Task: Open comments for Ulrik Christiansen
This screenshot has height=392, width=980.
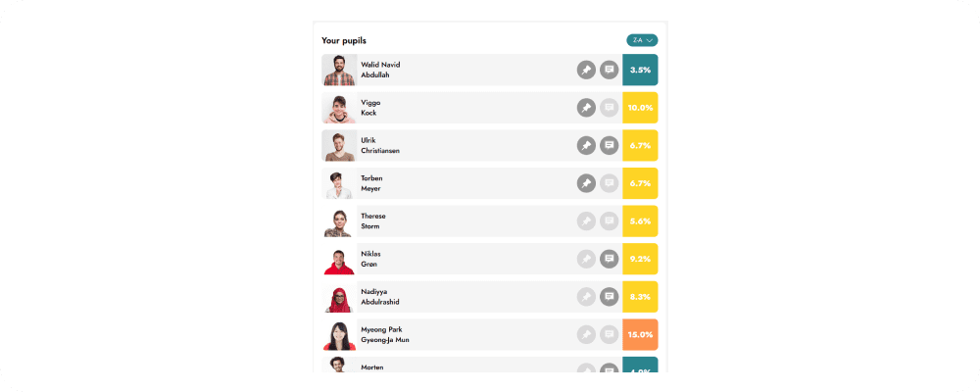Action: pyautogui.click(x=609, y=145)
